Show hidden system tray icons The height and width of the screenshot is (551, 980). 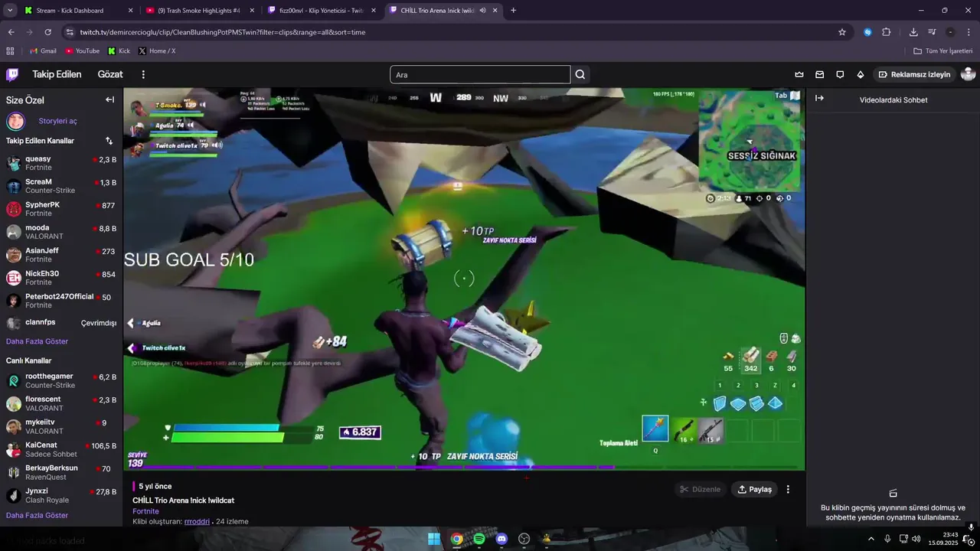[x=871, y=539]
